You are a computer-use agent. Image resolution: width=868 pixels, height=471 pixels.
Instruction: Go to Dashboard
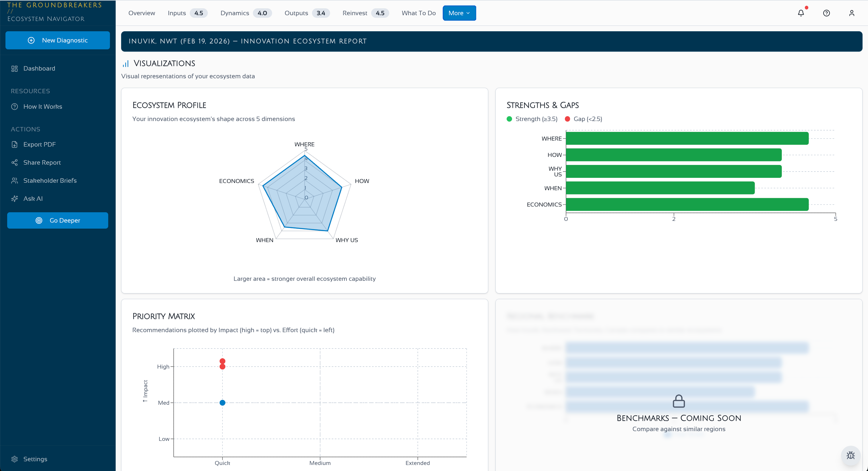coord(39,68)
